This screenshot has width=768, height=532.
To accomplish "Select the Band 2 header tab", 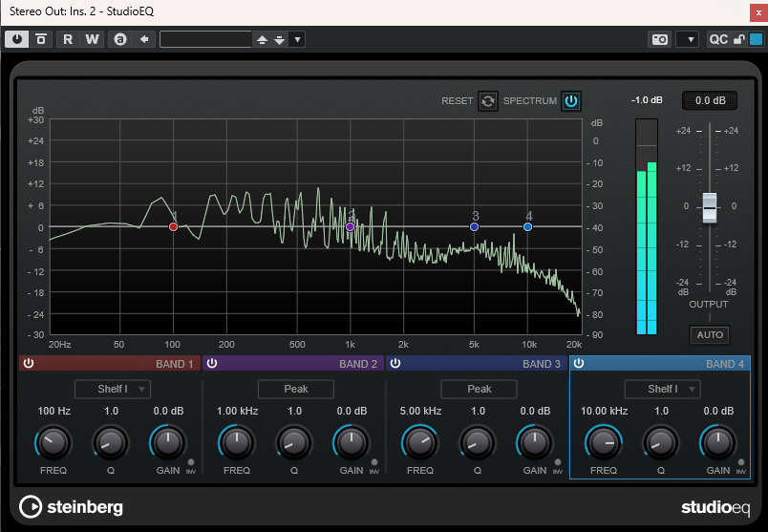I will click(x=293, y=364).
